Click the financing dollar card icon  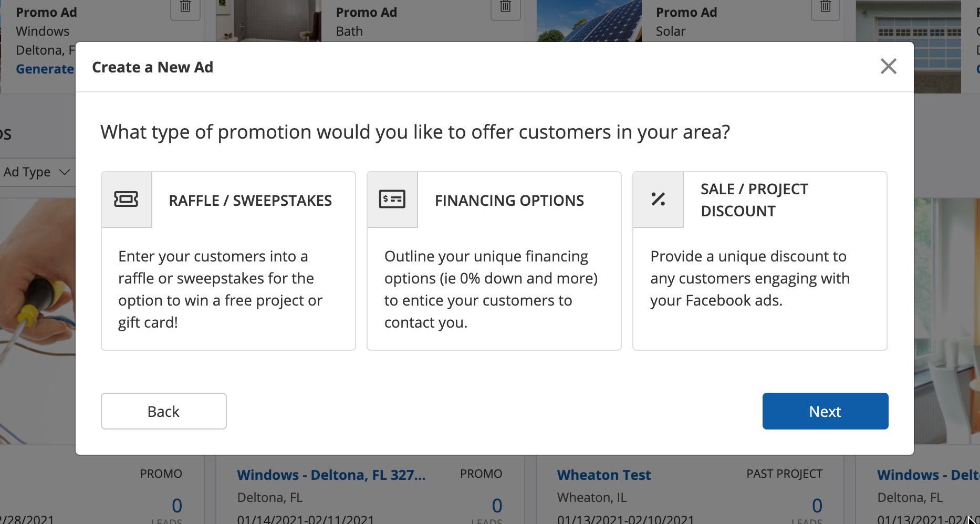click(x=392, y=200)
